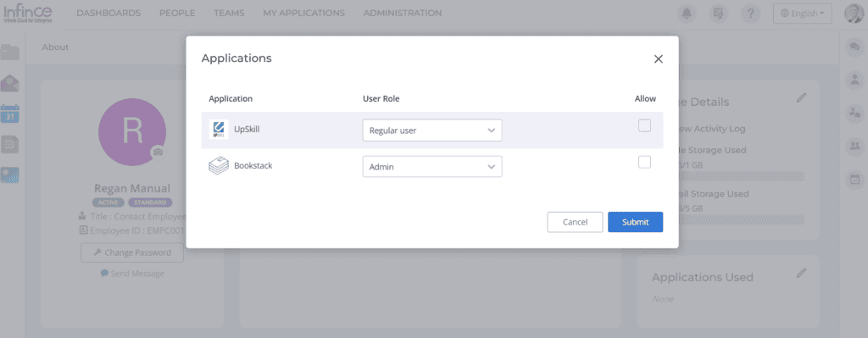Select the About tab
The image size is (868, 338).
click(55, 47)
